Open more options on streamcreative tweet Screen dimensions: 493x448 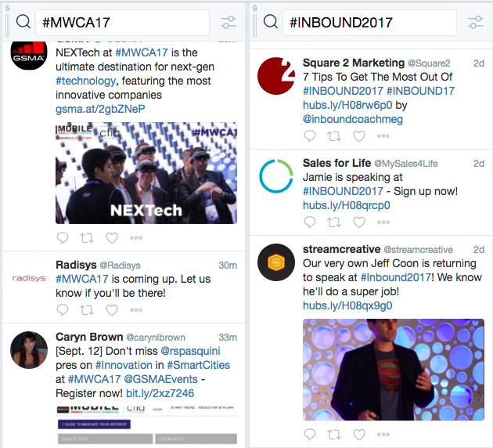[x=383, y=435]
